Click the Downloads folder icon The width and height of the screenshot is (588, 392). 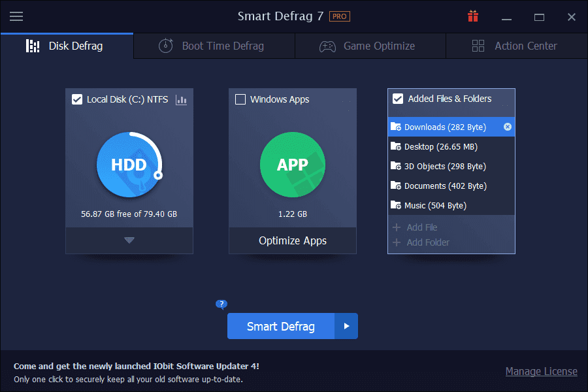pyautogui.click(x=396, y=127)
